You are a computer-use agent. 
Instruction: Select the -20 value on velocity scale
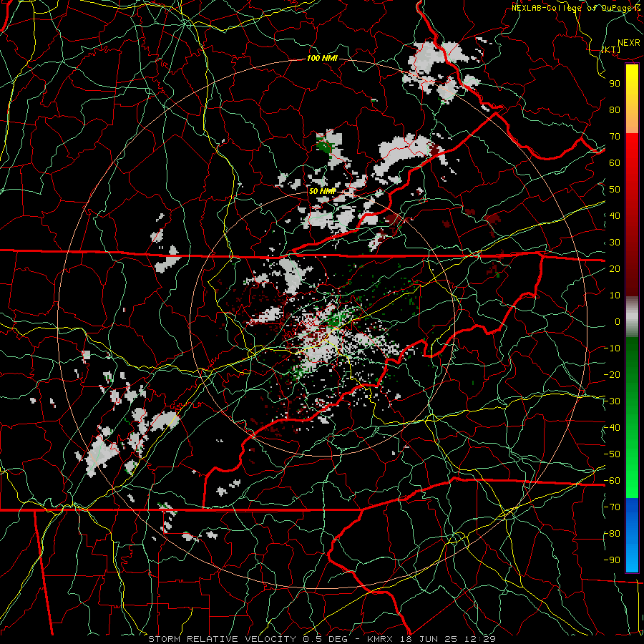pos(613,374)
